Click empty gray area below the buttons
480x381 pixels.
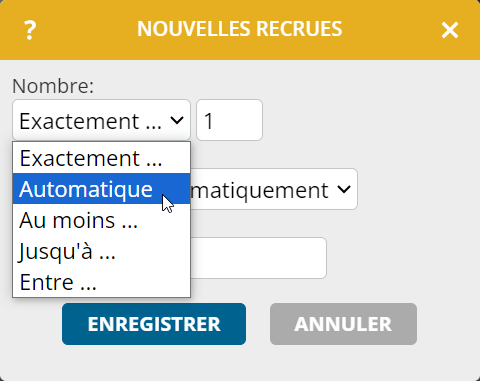pos(240,363)
